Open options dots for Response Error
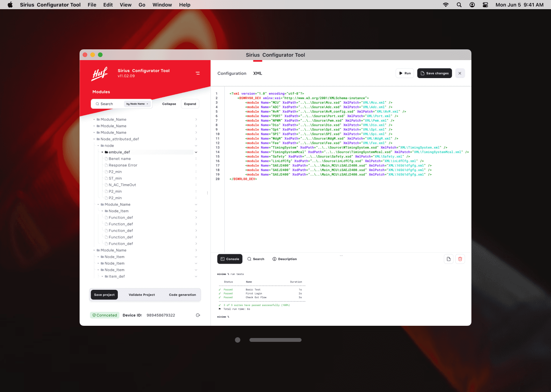The width and height of the screenshot is (551, 392). (x=196, y=165)
